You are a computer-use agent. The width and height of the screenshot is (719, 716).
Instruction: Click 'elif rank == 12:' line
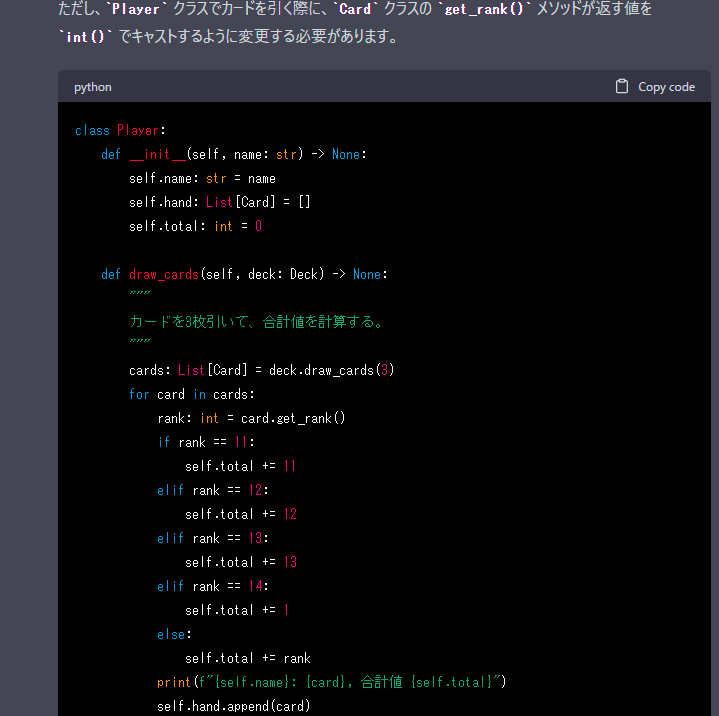tap(213, 490)
